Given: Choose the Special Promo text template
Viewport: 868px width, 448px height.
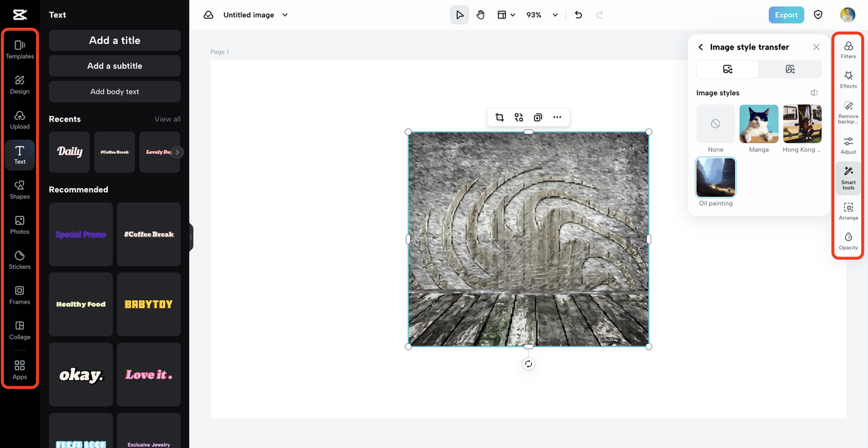Looking at the screenshot, I should (x=81, y=234).
